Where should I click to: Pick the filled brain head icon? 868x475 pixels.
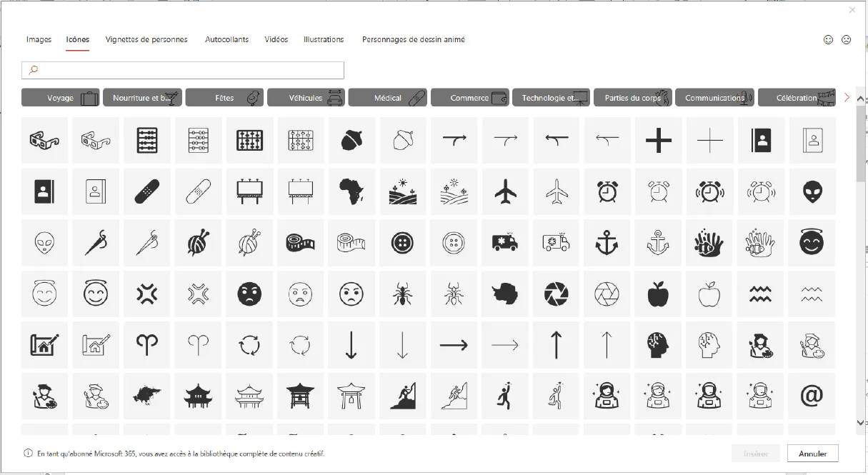tap(658, 345)
